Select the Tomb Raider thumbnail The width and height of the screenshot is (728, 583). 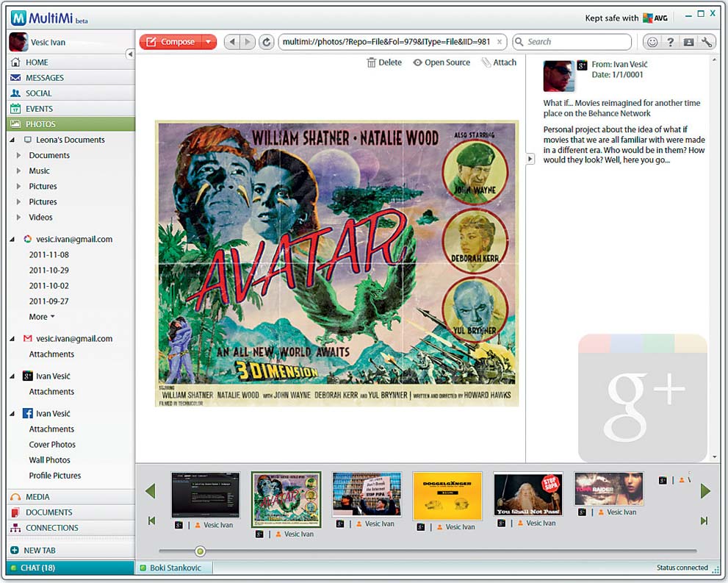(609, 489)
